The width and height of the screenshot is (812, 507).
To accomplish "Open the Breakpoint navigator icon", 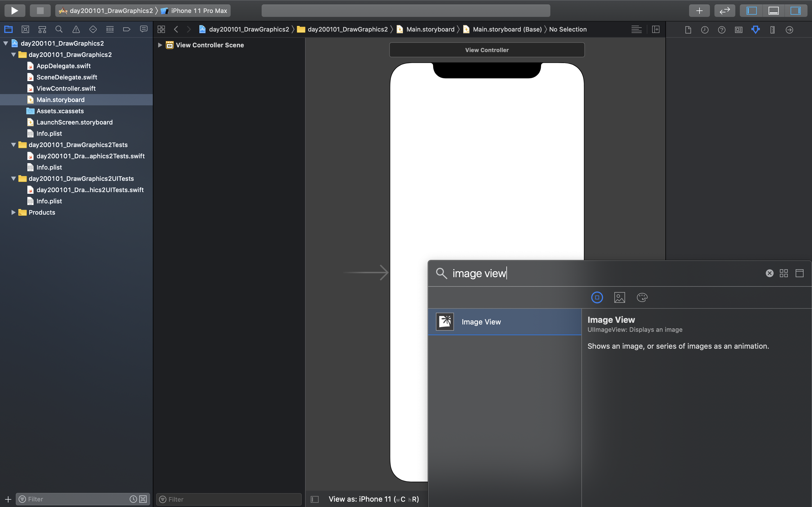I will (x=127, y=30).
